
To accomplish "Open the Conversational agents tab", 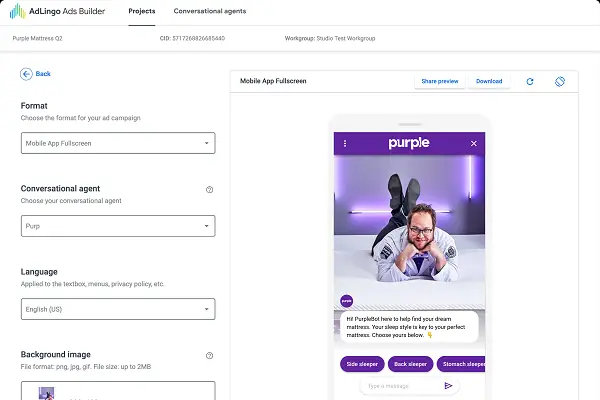I will coord(210,11).
